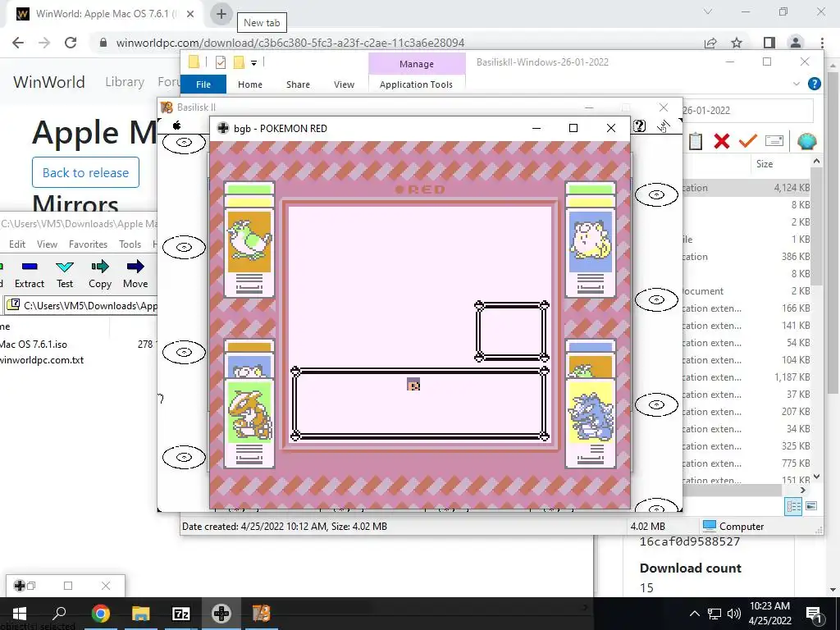Click the Mac OS help question-mark menu icon
This screenshot has height=630, width=840.
point(639,126)
